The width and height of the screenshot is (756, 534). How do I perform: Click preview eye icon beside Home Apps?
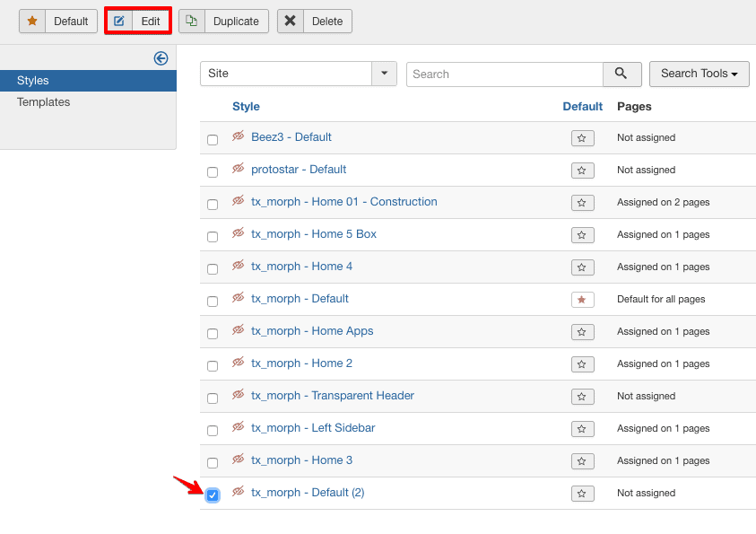pyautogui.click(x=239, y=330)
